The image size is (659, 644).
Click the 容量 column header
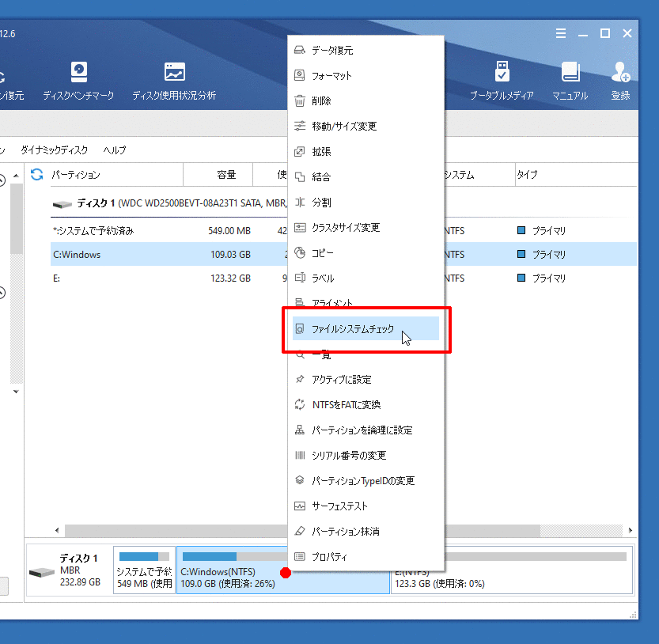click(226, 175)
